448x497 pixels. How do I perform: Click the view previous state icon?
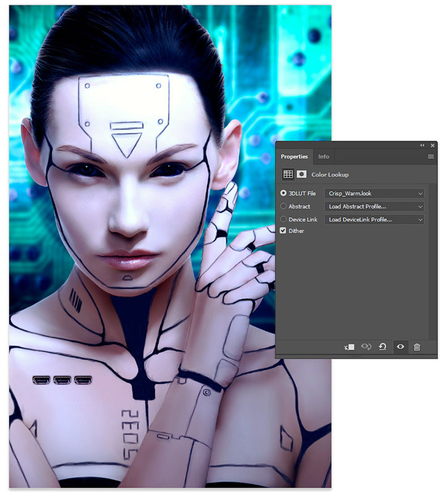(366, 347)
